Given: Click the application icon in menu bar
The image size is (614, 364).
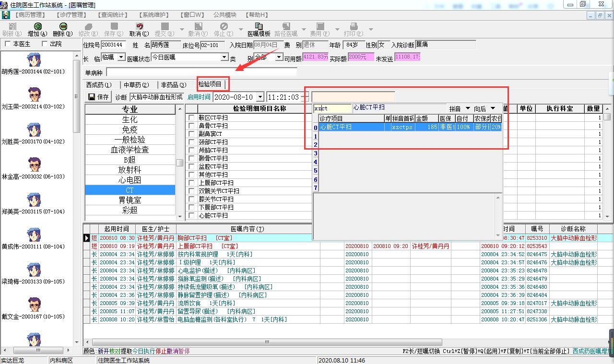Looking at the screenshot, I should tap(6, 15).
